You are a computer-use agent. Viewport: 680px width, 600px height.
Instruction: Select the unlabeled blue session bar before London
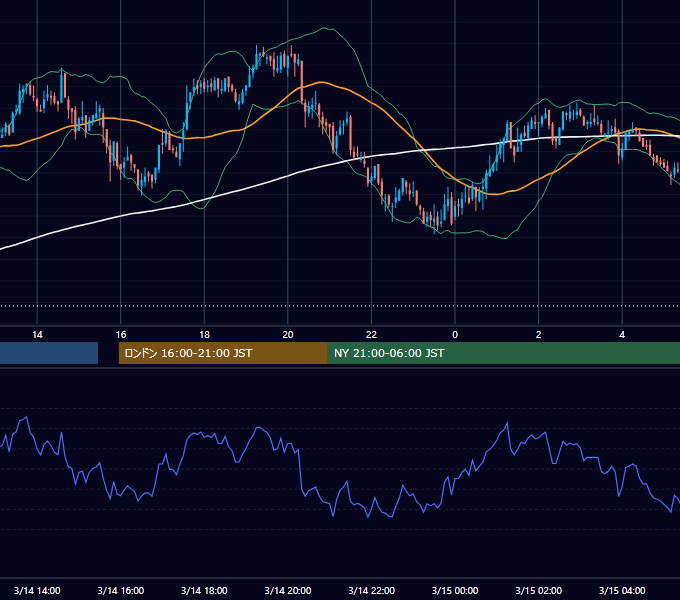coord(49,353)
